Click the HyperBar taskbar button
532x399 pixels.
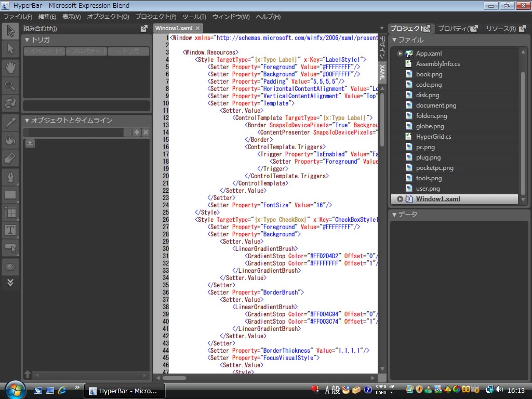tap(125, 391)
